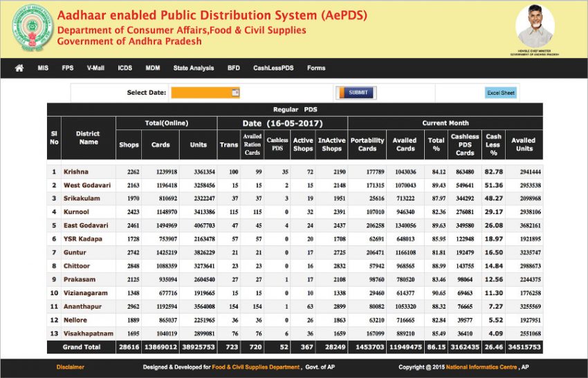Click the Active Shops column header
Image resolution: width=588 pixels, height=378 pixels.
pos(303,144)
